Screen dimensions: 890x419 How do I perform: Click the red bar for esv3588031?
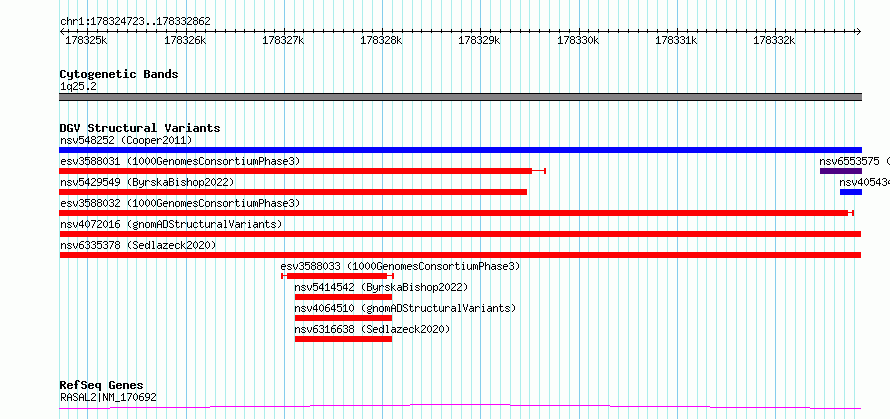point(303,171)
